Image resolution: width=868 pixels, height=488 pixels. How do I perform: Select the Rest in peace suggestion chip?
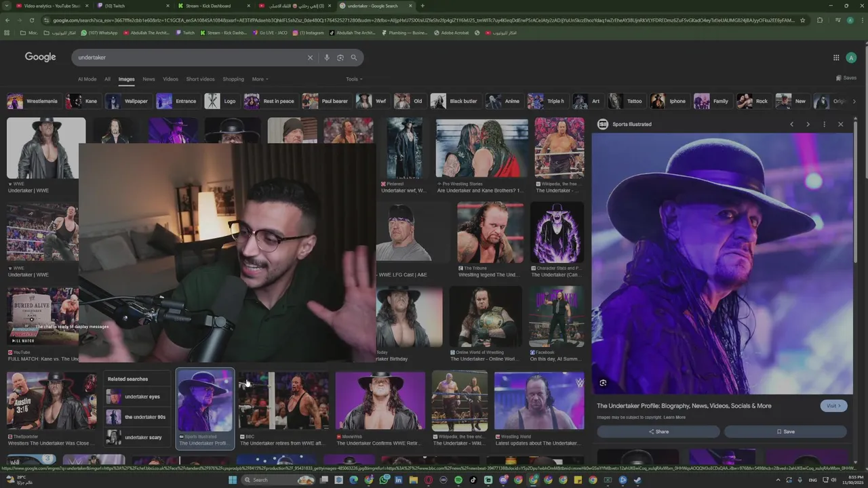pos(270,102)
